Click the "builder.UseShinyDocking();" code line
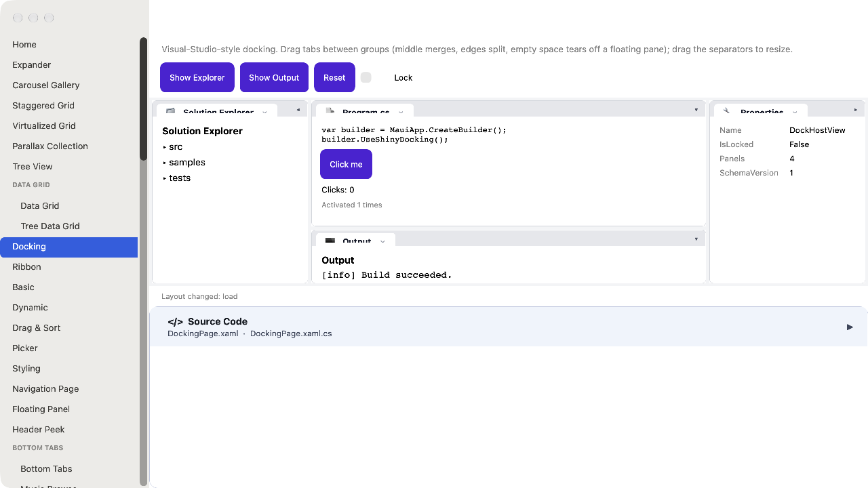Screen dimensions: 868x488 coord(385,140)
